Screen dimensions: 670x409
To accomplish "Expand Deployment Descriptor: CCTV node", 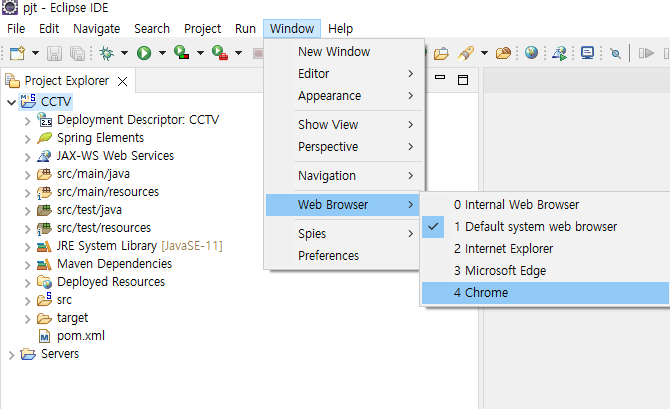I will (x=27, y=121).
